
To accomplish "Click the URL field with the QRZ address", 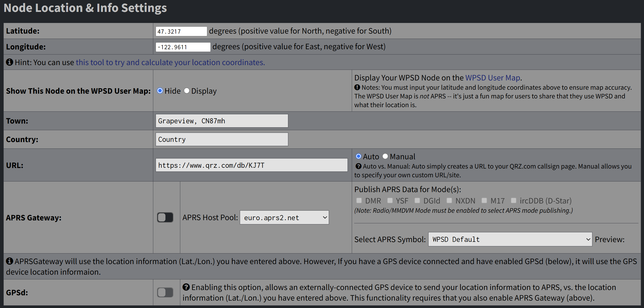I will [251, 165].
